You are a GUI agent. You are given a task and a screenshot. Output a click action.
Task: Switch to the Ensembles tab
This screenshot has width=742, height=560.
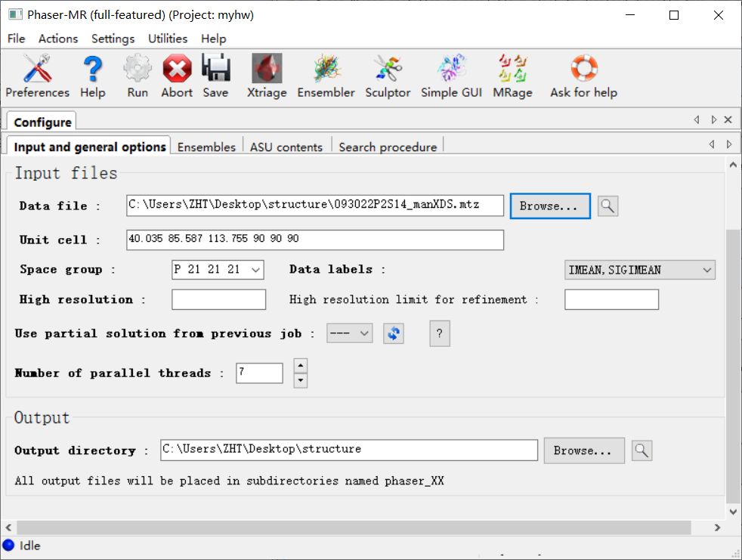(x=206, y=147)
